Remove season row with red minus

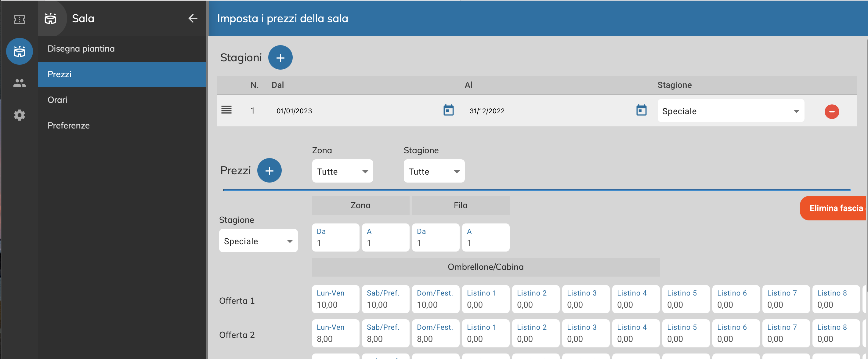click(831, 111)
